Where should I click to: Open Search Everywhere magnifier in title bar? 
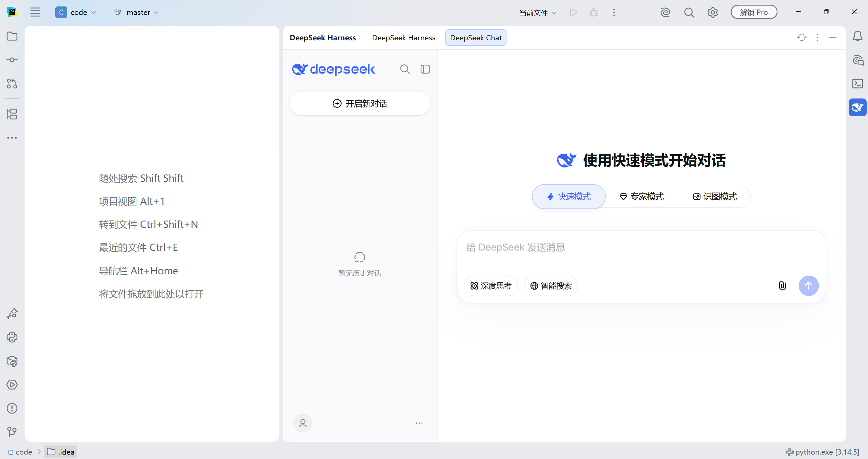coord(689,13)
